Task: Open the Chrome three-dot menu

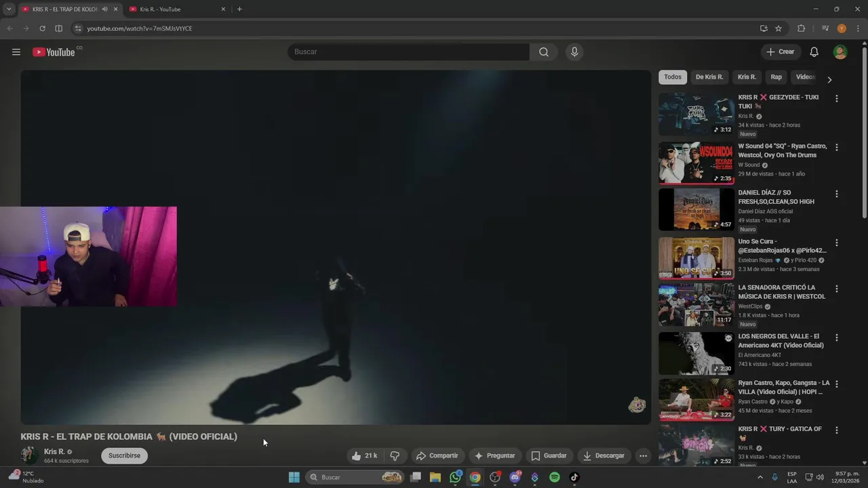Action: [x=858, y=28]
